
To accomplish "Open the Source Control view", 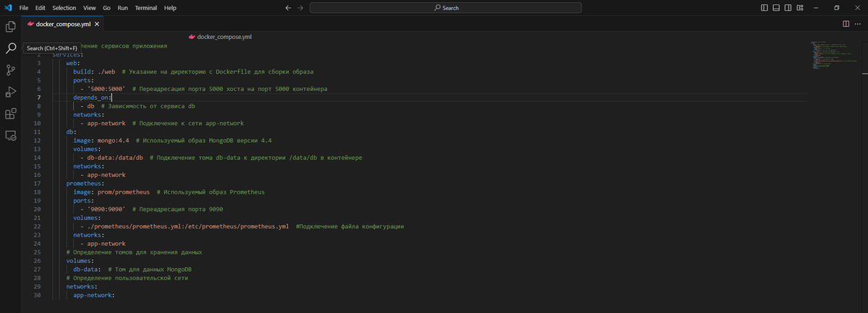I will click(x=11, y=70).
